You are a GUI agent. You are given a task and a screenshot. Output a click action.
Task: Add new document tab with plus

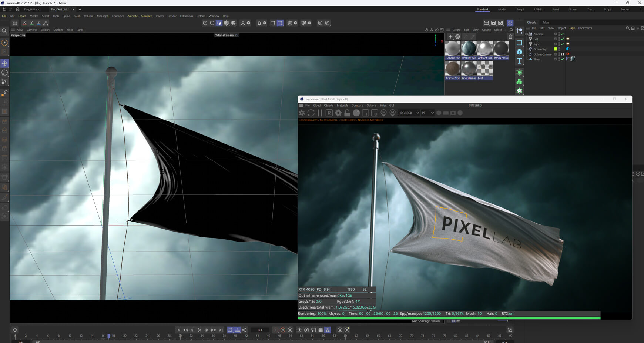click(x=80, y=9)
